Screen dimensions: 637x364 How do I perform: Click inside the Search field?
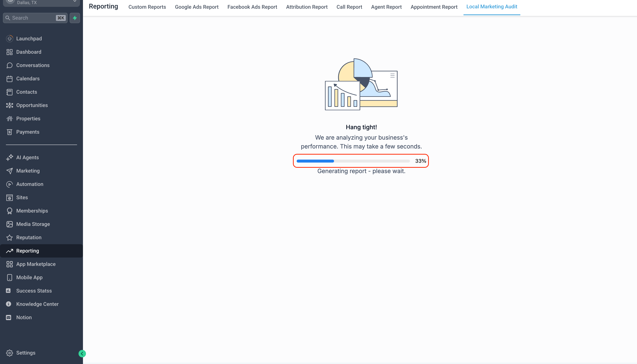(33, 18)
